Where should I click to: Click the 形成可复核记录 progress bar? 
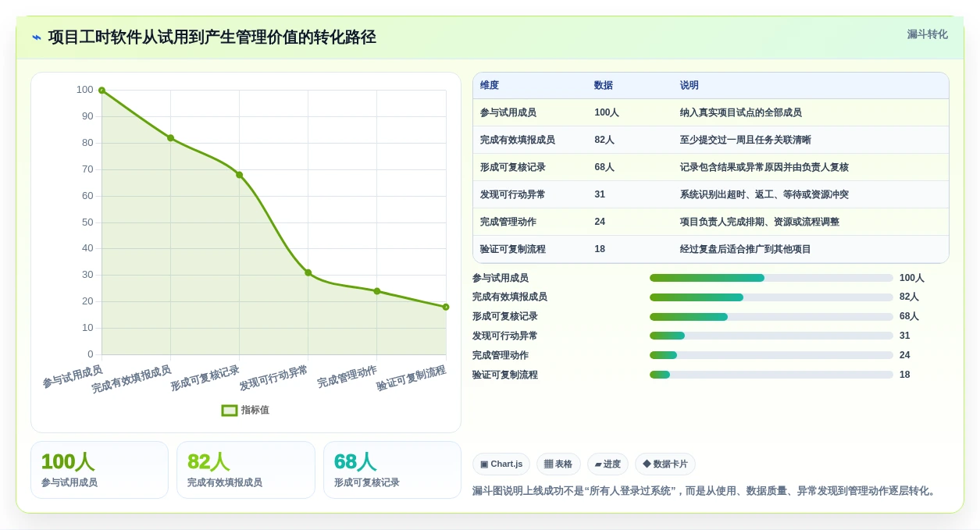click(772, 317)
